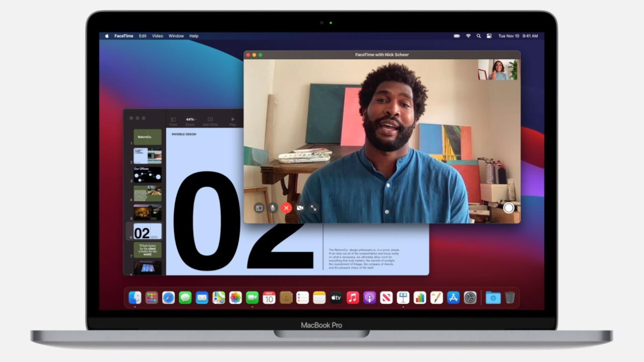Click INVISIBLE DESIGN heading on Keynote slide
The height and width of the screenshot is (362, 644).
(184, 134)
